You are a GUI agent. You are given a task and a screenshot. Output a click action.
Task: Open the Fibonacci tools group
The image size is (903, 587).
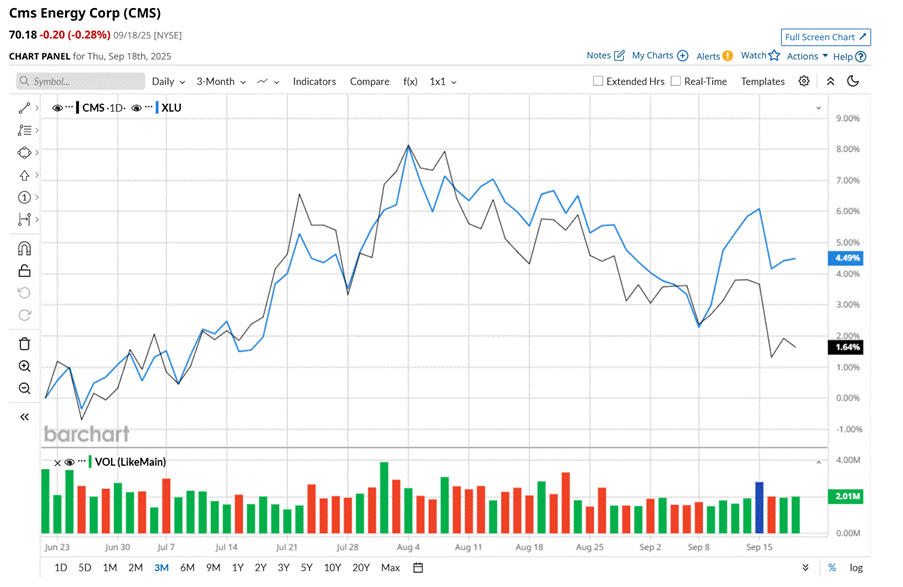coord(24,130)
